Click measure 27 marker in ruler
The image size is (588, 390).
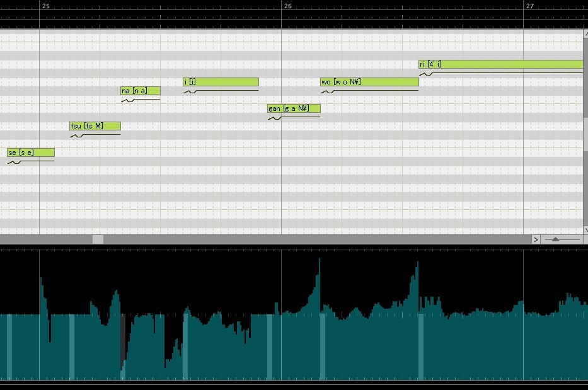click(x=529, y=6)
